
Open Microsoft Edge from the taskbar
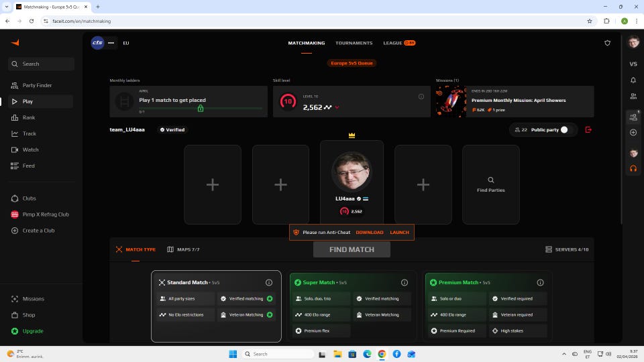click(x=367, y=354)
